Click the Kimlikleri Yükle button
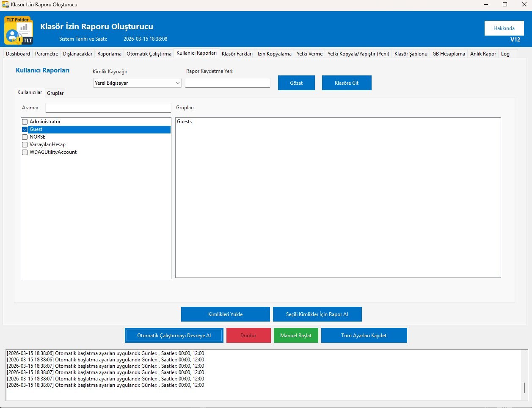 (x=225, y=314)
